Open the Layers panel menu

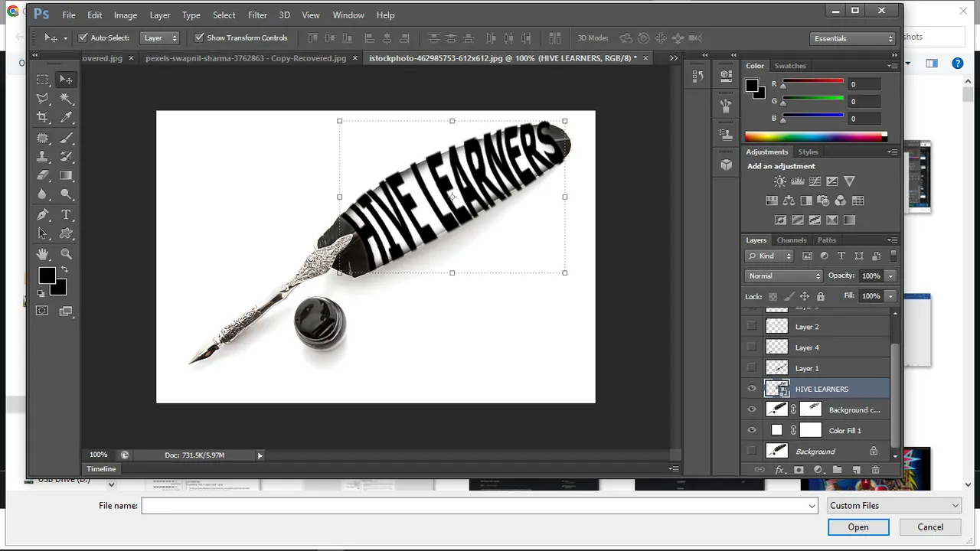(x=892, y=240)
